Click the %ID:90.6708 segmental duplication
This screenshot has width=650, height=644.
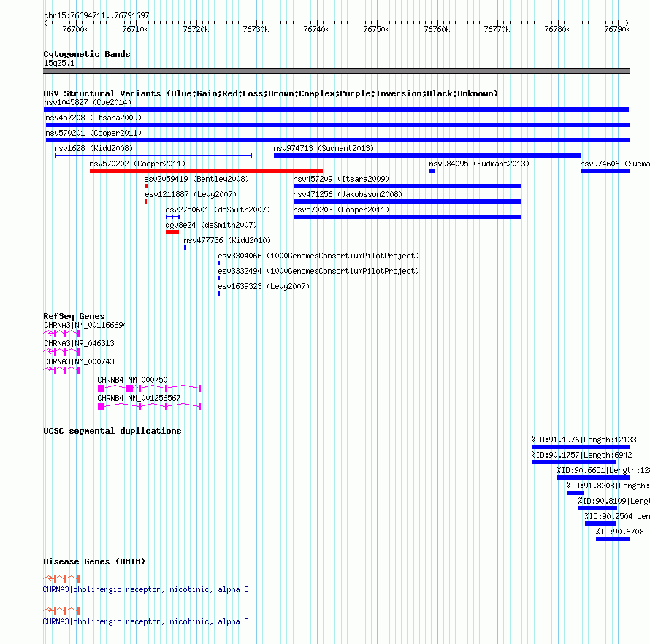click(x=612, y=539)
